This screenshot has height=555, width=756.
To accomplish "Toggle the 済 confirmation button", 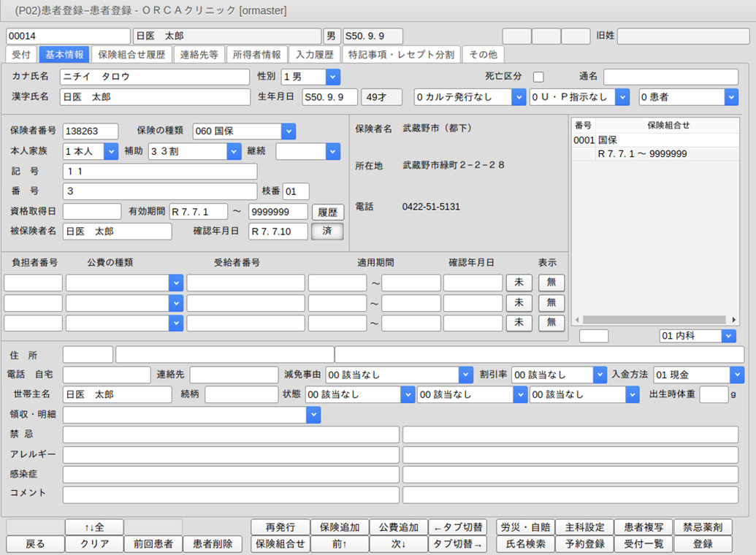I will point(327,231).
